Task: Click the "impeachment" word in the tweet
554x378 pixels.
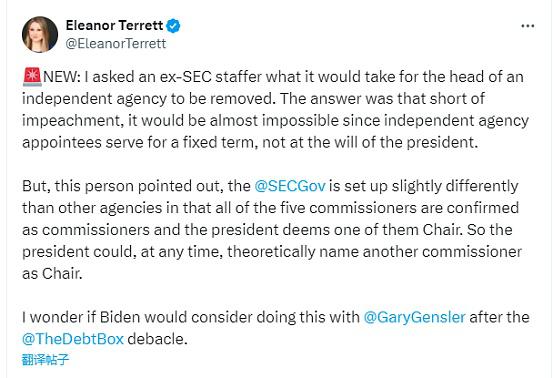Action: [x=71, y=121]
